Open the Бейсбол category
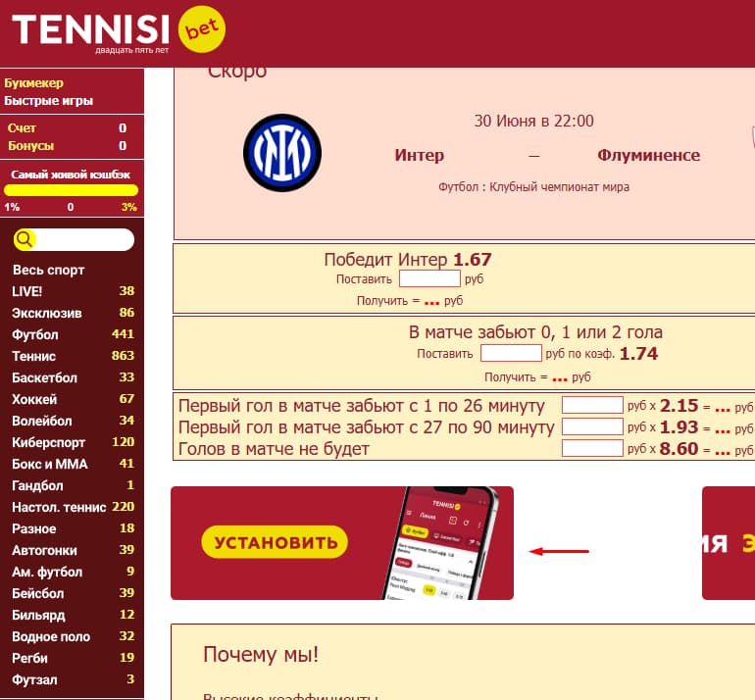The width and height of the screenshot is (755, 700). [73, 593]
